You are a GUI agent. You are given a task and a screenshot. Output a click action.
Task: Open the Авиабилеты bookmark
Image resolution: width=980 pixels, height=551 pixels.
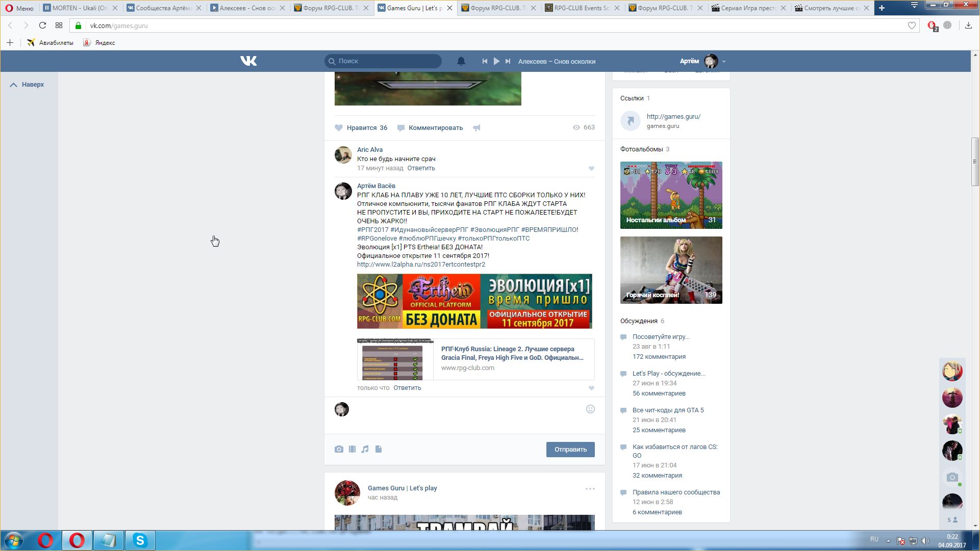(x=50, y=43)
